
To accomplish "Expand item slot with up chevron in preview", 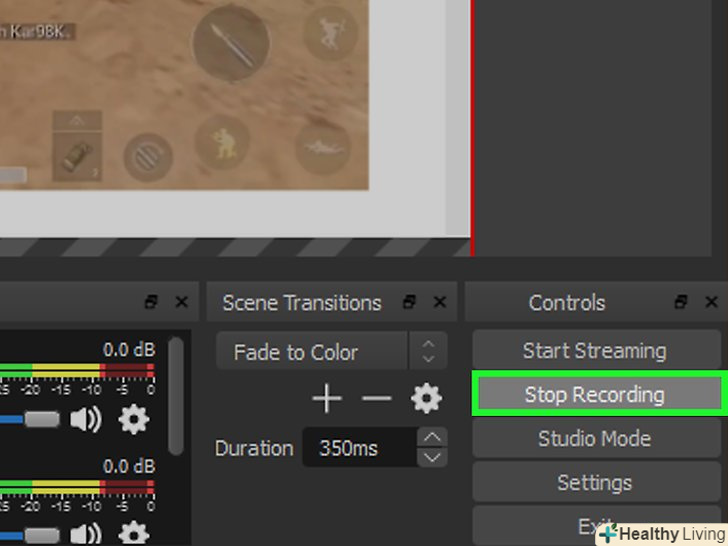I will [77, 121].
